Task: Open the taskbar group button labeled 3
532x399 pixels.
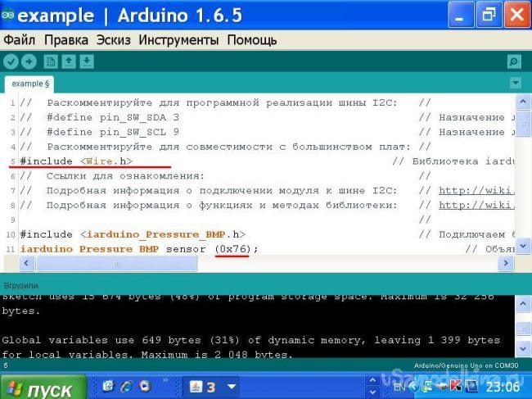Action: coord(211,386)
